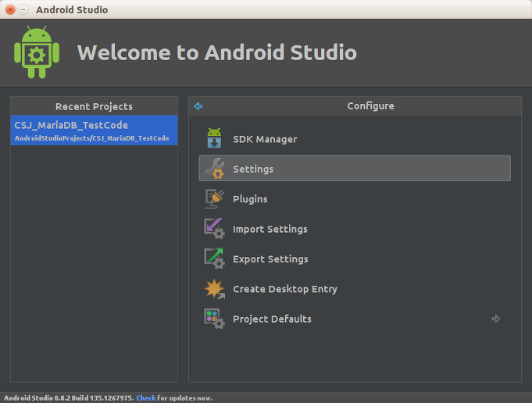The width and height of the screenshot is (532, 403).
Task: Click the Plugins plug icon
Action: pyautogui.click(x=214, y=198)
